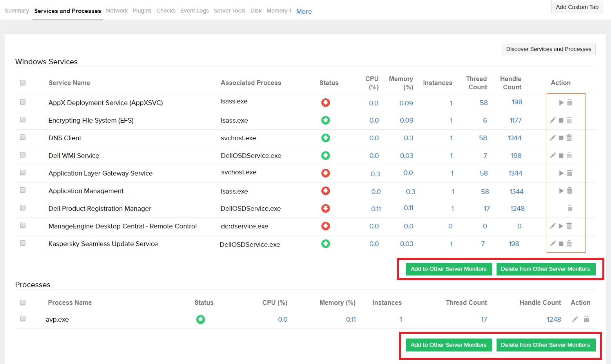Check the AppX Deployment Service checkbox
The height and width of the screenshot is (364, 611).
coord(23,102)
